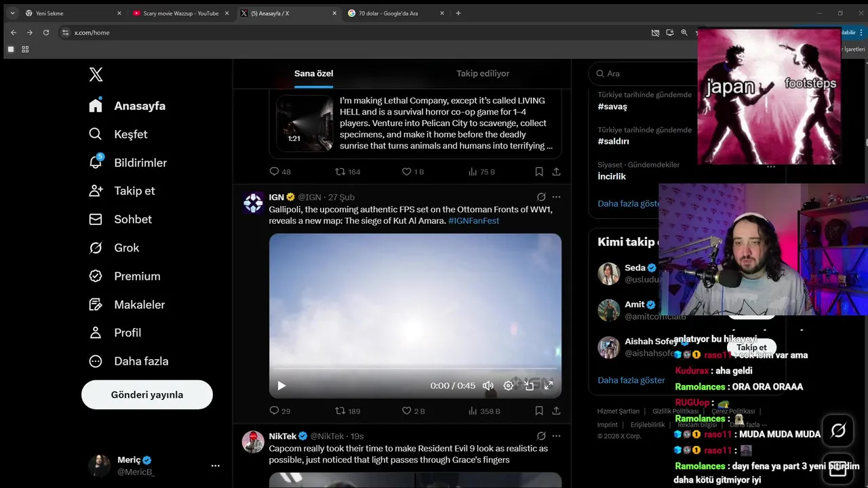This screenshot has width=868, height=488.
Task: Switch to the Sana özel tab
Action: coord(314,73)
